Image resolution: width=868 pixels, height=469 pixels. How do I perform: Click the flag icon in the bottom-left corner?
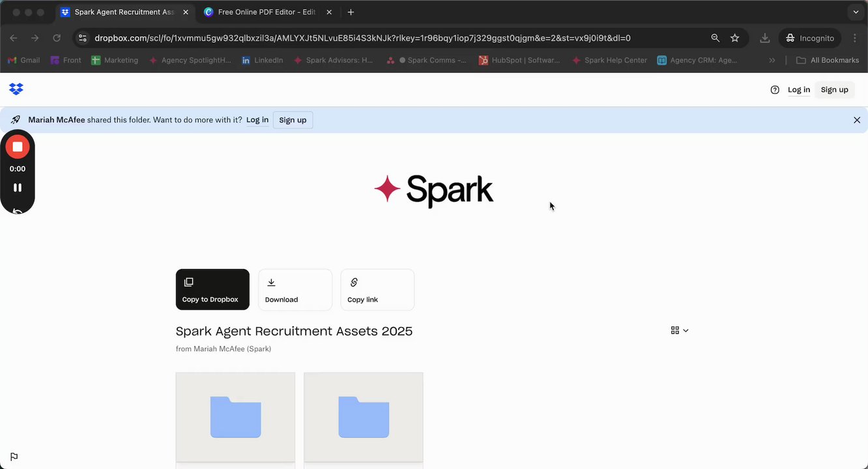pos(14,457)
